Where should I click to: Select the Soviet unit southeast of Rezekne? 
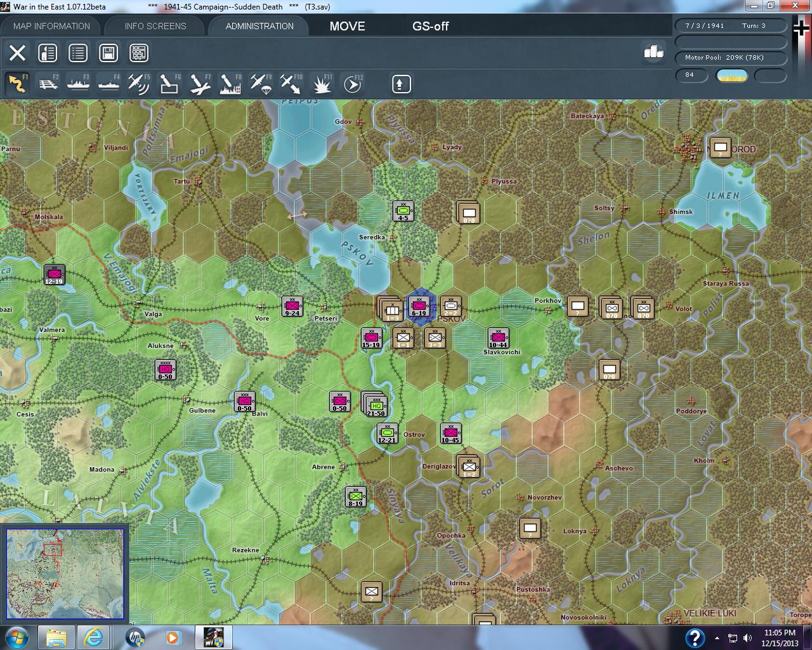pyautogui.click(x=371, y=592)
